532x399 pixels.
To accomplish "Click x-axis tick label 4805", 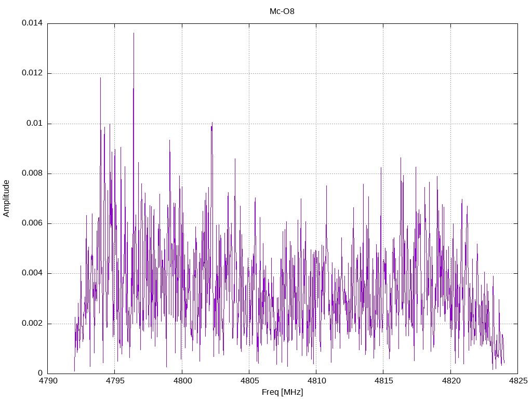I will pos(249,381).
